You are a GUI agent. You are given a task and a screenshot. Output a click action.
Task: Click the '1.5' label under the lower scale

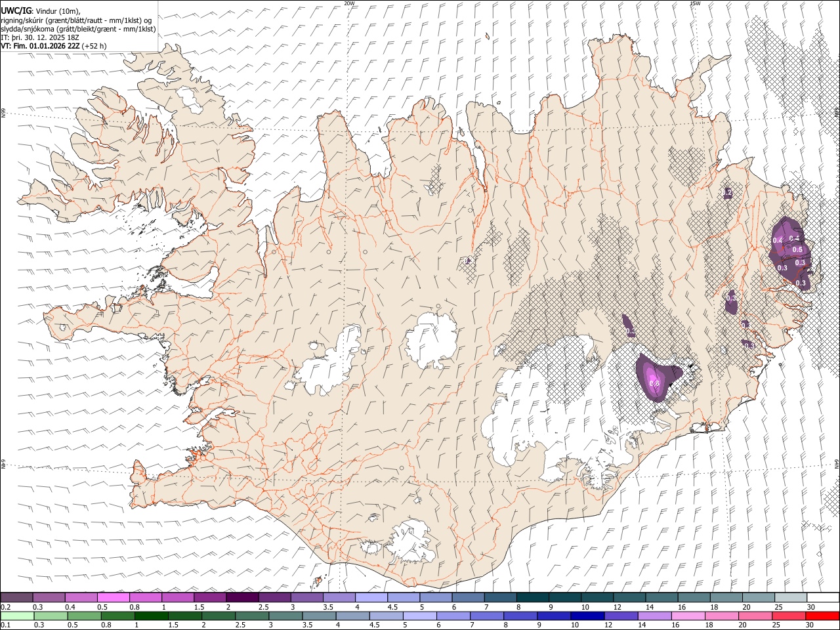(174, 625)
